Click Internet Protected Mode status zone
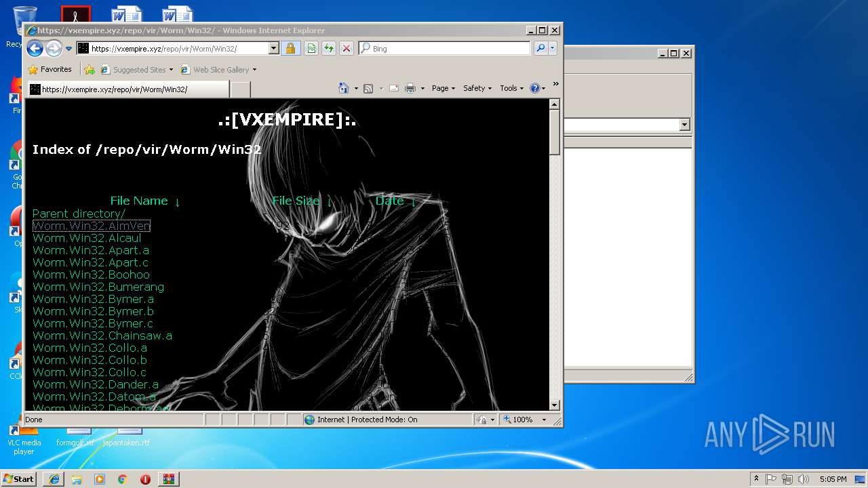Screen dimensions: 868x488 pos(387,420)
